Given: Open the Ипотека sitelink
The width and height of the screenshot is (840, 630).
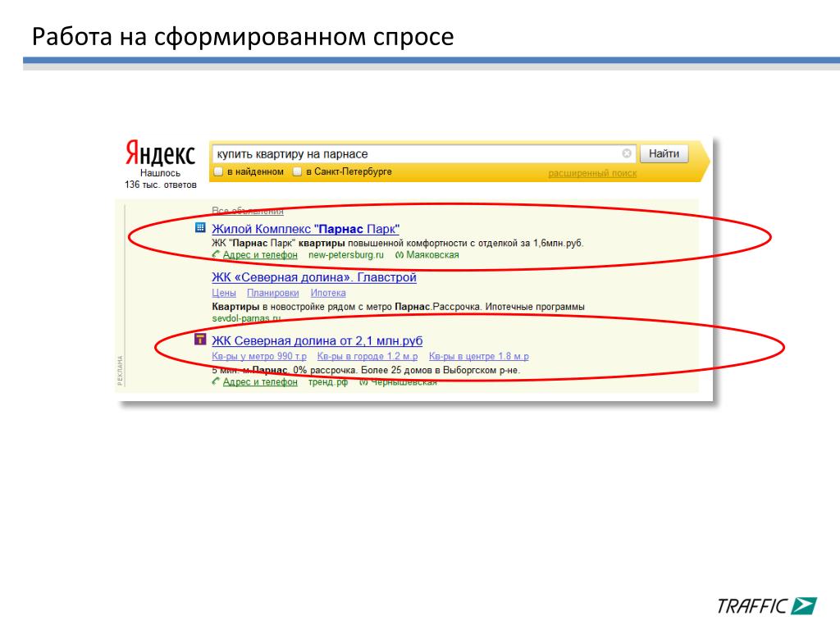Looking at the screenshot, I should click(x=328, y=293).
